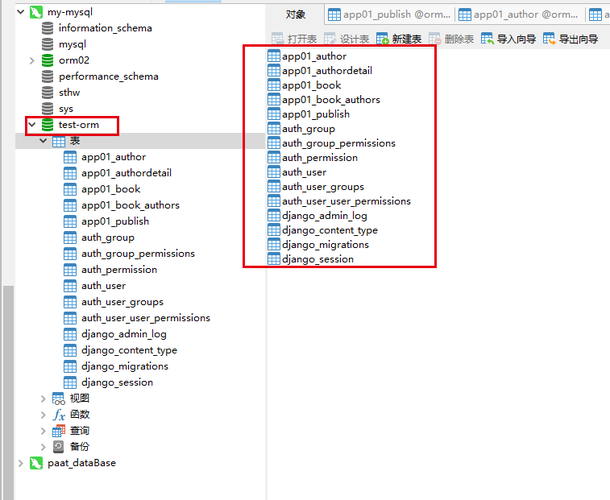Select auth_user_user_permissions in the tree
Image resolution: width=610 pixels, height=500 pixels.
(x=145, y=318)
